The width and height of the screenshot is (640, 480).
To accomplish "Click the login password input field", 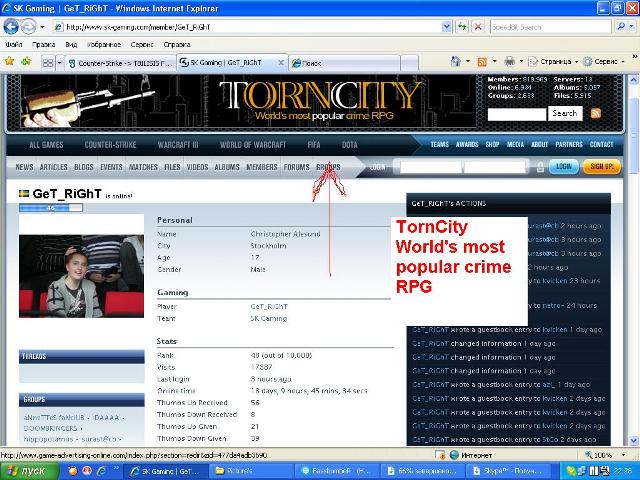I will tap(494, 167).
